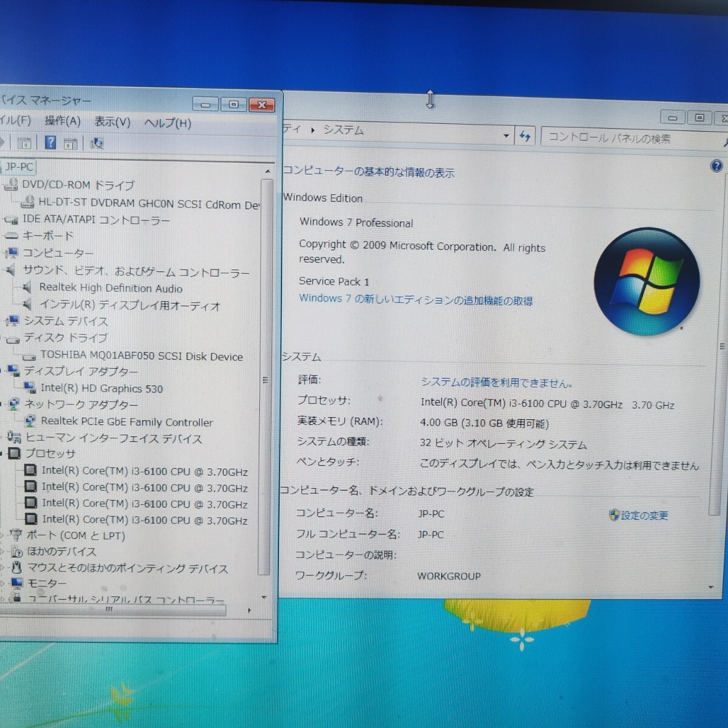This screenshot has width=728, height=728.
Task: Click the ほかのデバイス warning icon
Action: click(17, 551)
